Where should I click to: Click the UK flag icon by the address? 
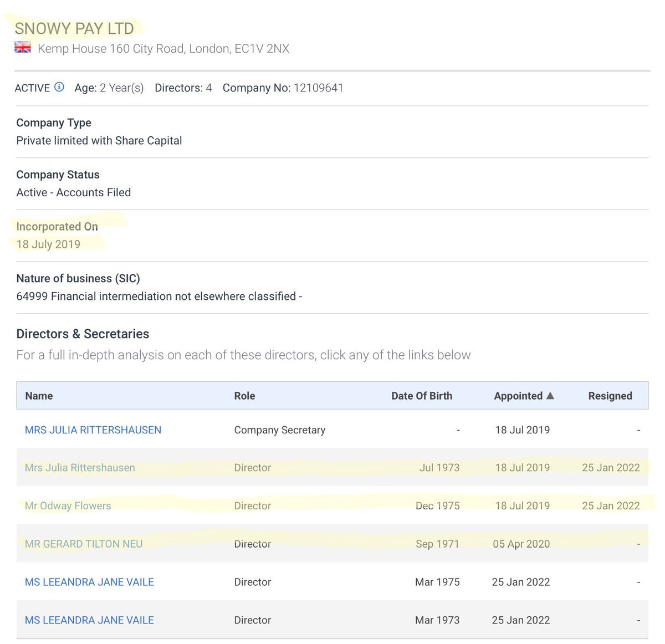[x=23, y=48]
